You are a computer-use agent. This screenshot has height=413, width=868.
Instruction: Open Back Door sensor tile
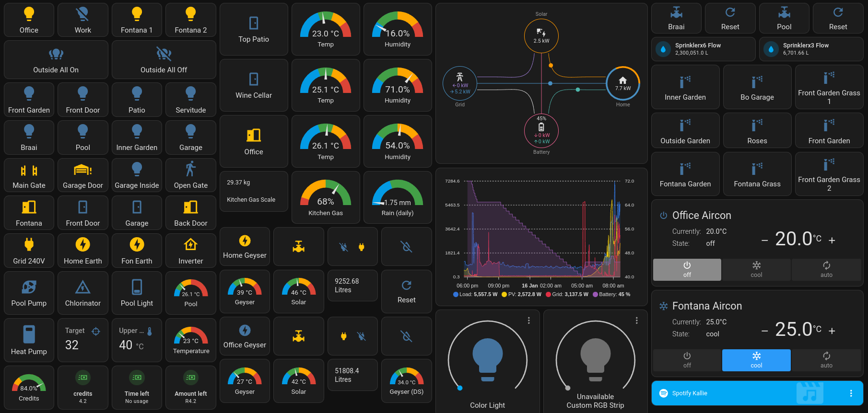pos(190,213)
